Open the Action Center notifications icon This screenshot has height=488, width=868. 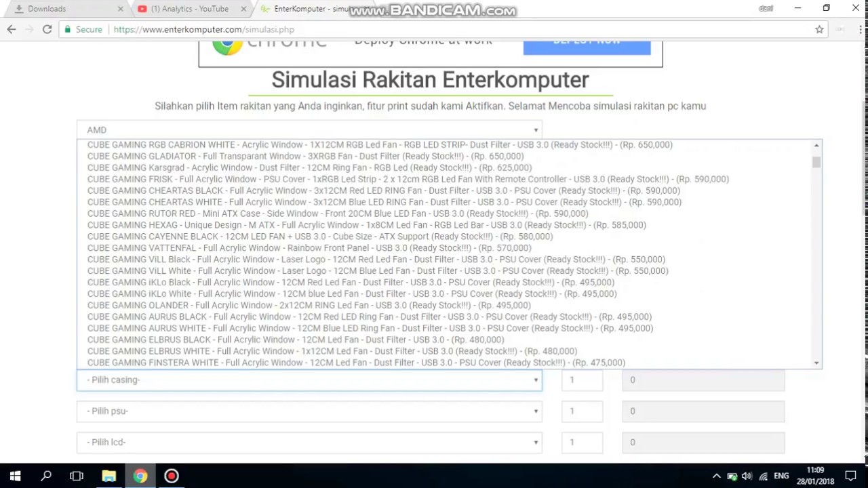click(851, 476)
